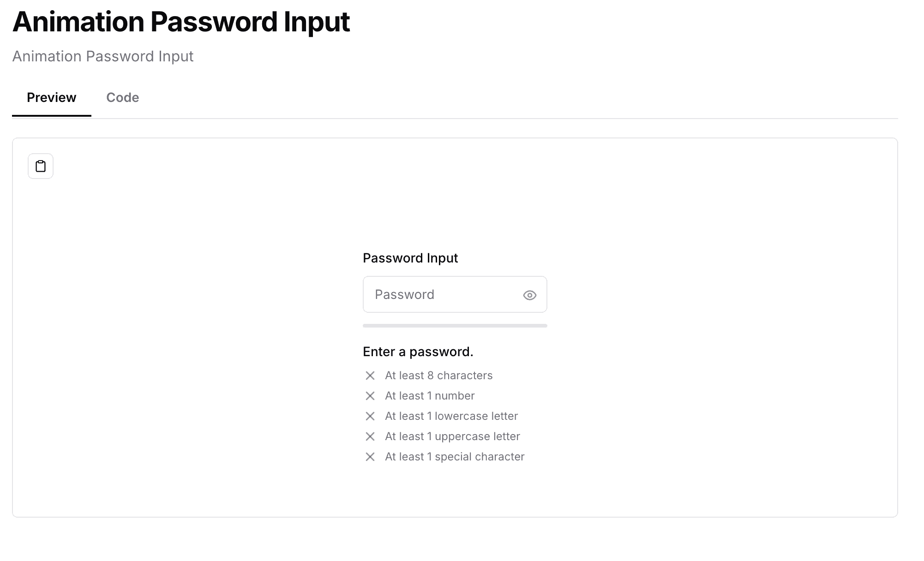The width and height of the screenshot is (924, 561).
Task: Click the 'Enter a password.' heading text
Action: coord(418,351)
